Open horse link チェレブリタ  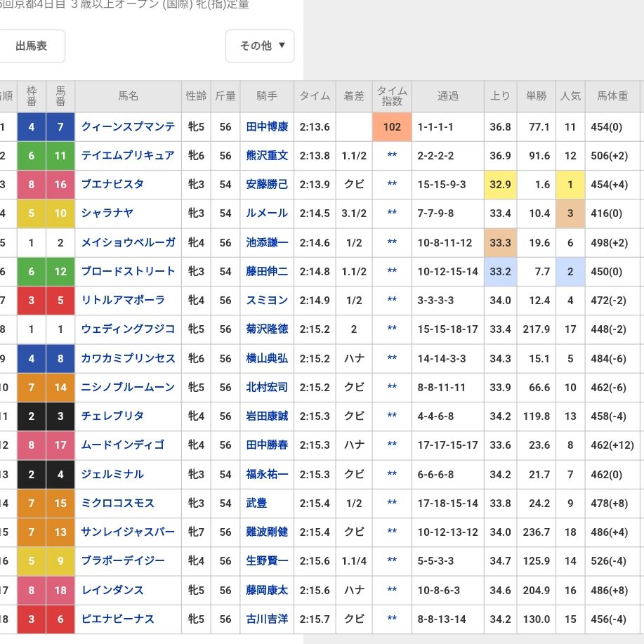coord(112,416)
